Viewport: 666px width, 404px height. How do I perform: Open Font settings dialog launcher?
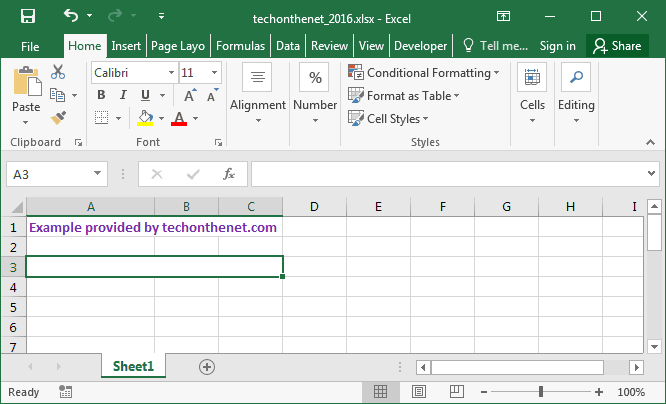coord(218,142)
